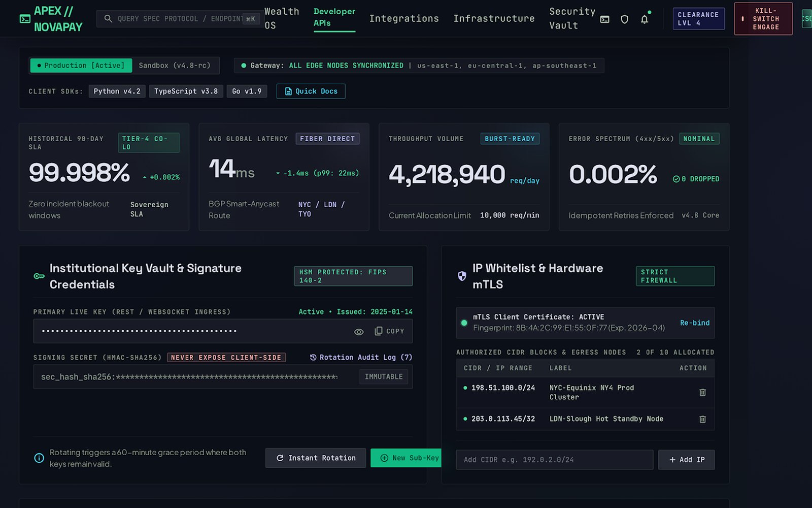
Task: Click the Gateway edge nodes synchronized status
Action: pyautogui.click(x=419, y=66)
